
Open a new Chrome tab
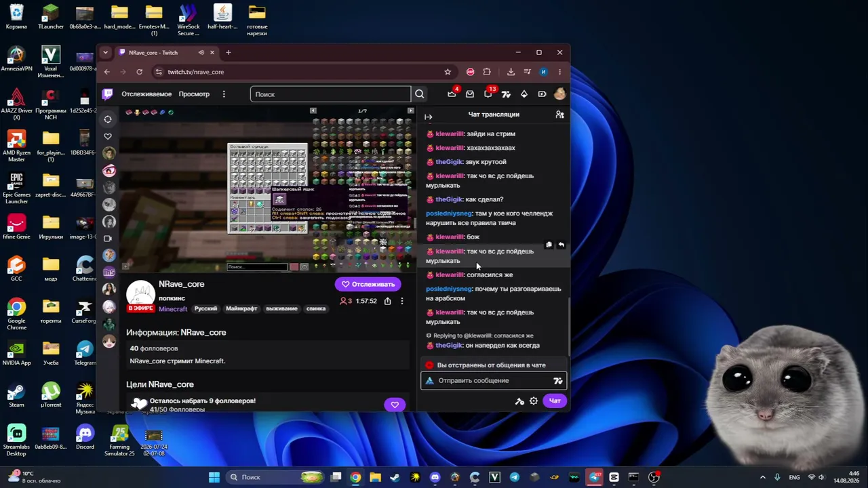pos(229,52)
